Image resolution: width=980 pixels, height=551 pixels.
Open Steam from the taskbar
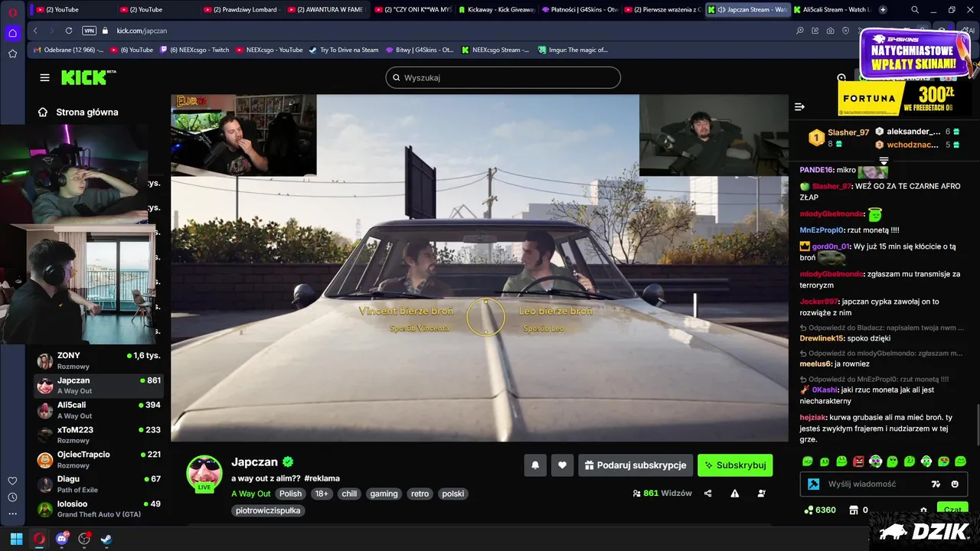(106, 539)
